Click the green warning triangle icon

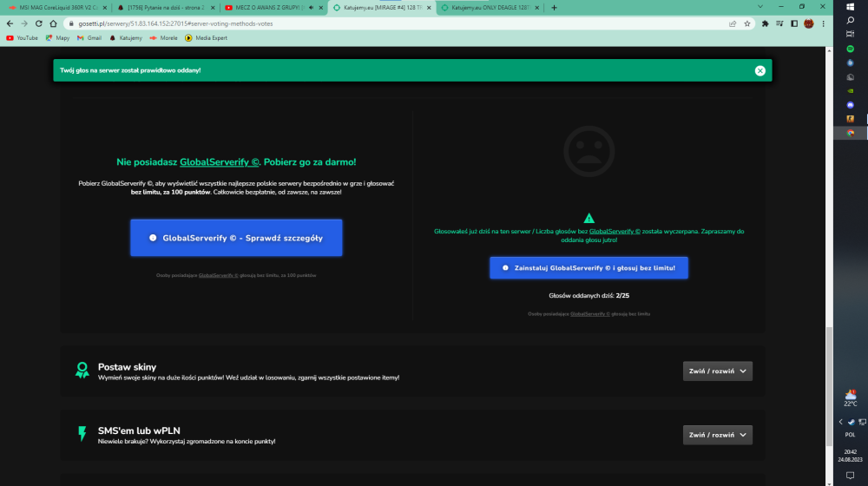tap(589, 218)
